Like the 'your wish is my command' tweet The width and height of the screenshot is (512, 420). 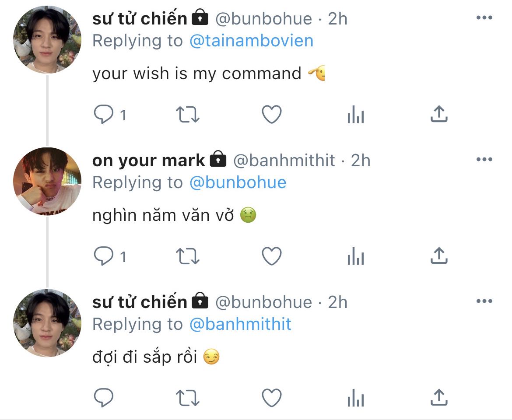pos(272,114)
